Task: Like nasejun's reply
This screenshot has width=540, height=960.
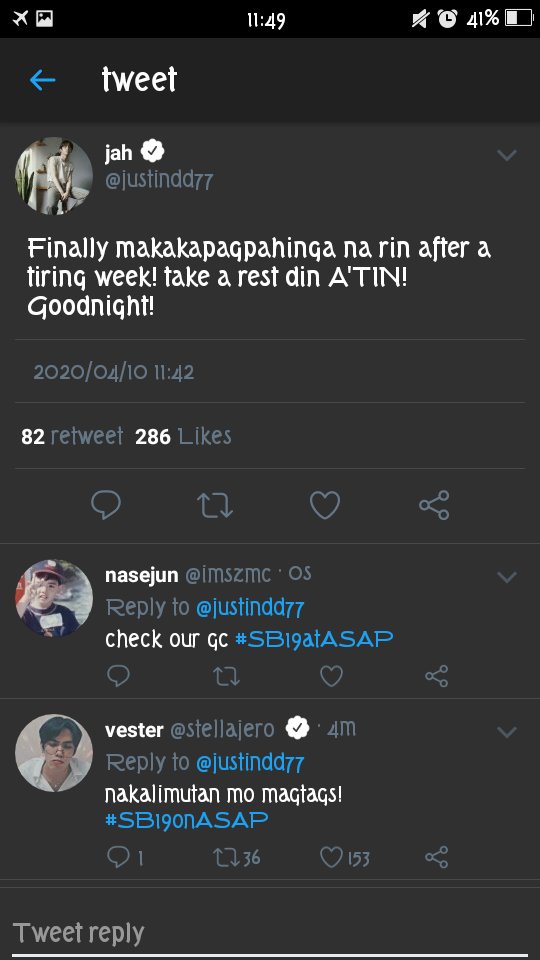Action: (331, 676)
